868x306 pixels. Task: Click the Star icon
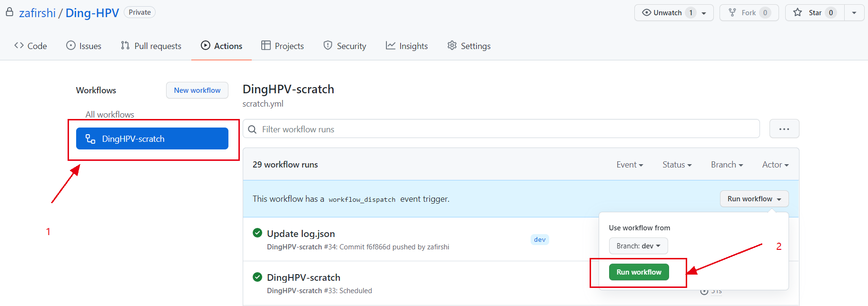(x=798, y=12)
